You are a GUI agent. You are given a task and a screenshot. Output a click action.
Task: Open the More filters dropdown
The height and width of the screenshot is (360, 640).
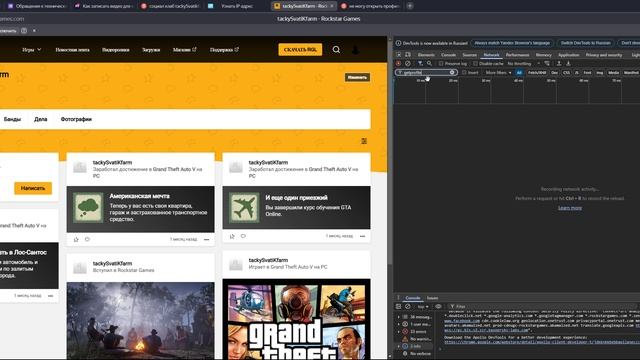click(x=498, y=73)
